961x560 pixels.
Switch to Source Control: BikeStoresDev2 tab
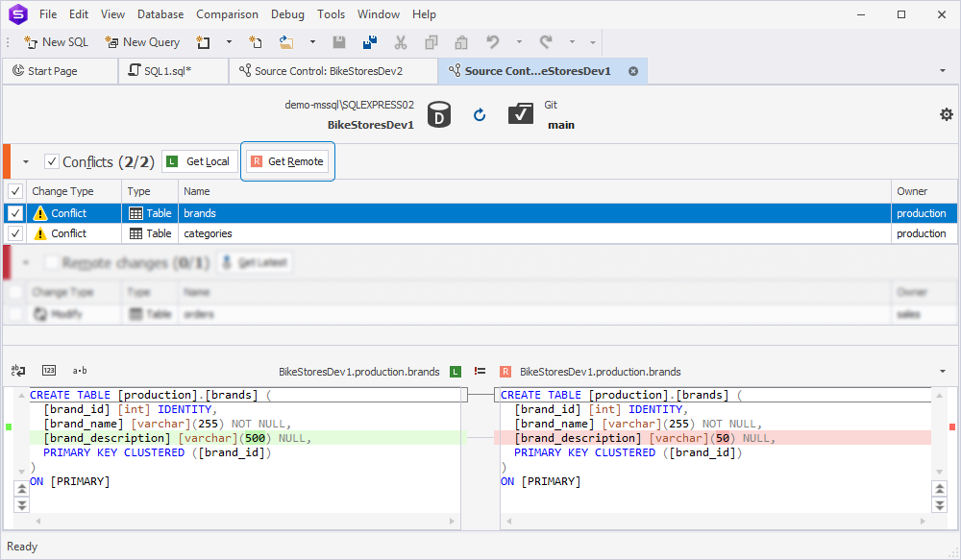[x=333, y=71]
